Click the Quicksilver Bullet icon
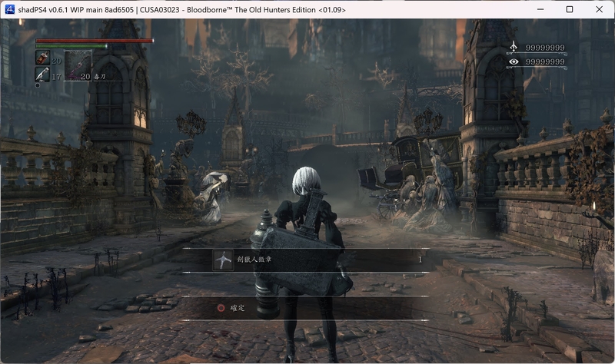 [x=42, y=74]
